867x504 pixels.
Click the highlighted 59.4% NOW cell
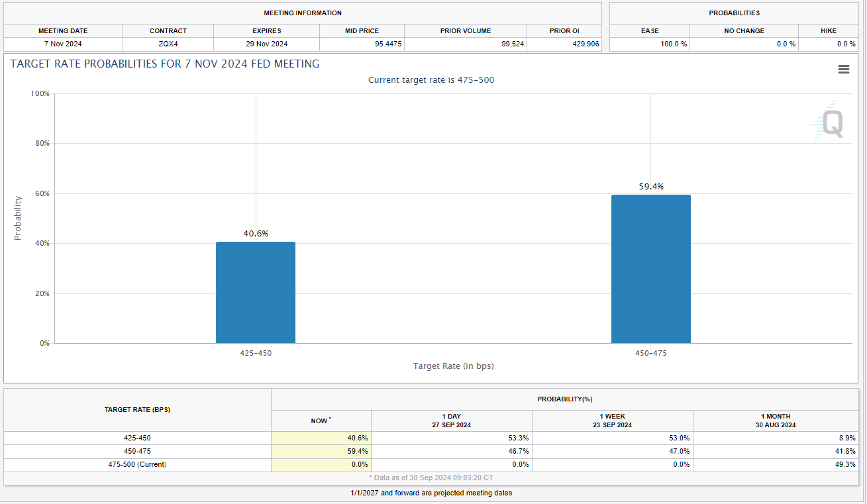point(321,451)
